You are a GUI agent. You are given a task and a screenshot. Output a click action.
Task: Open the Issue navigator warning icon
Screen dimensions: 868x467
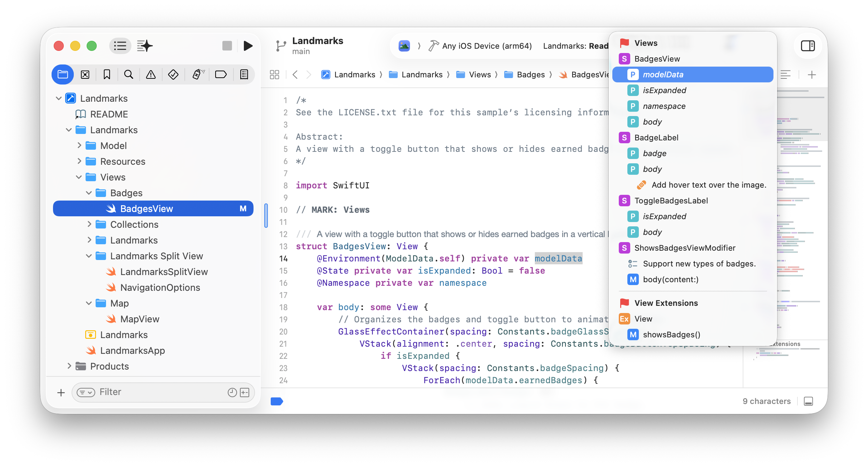click(x=151, y=74)
